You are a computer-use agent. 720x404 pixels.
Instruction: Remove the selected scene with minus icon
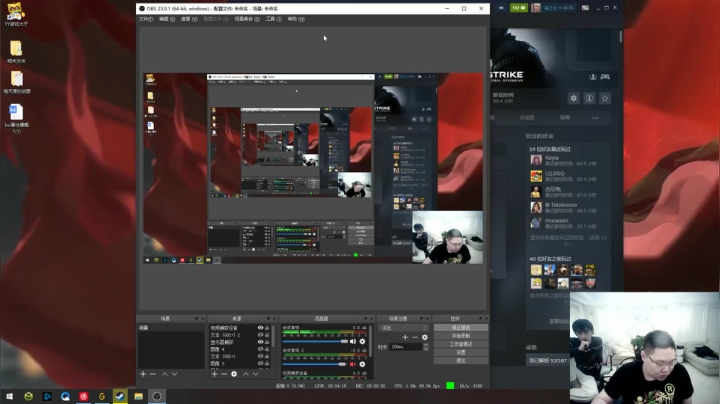pos(153,374)
